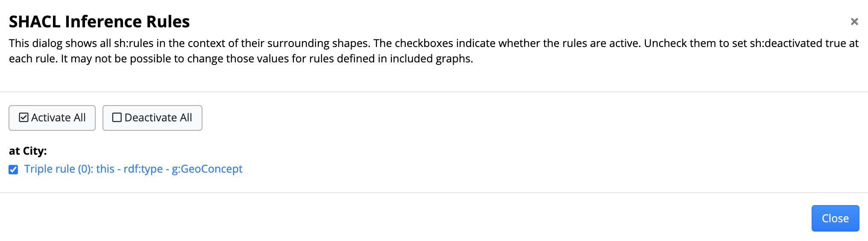The height and width of the screenshot is (241, 868).
Task: Click the Activate All button
Action: coord(52,118)
